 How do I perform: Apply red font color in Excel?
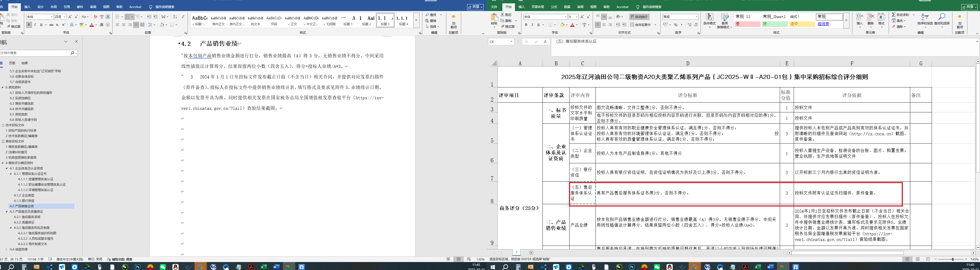572,25
